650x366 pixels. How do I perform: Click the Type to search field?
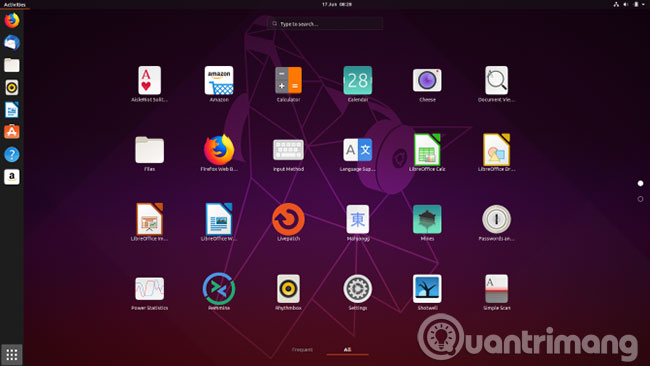click(x=325, y=24)
